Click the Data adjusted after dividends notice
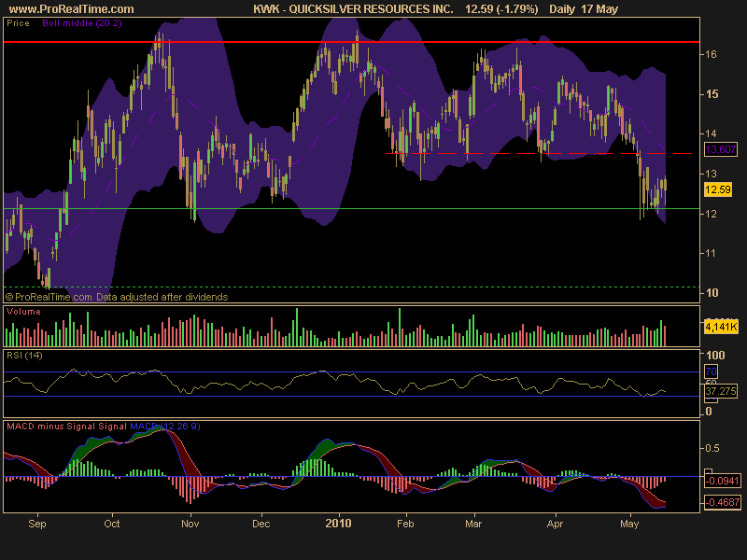 pyautogui.click(x=162, y=297)
